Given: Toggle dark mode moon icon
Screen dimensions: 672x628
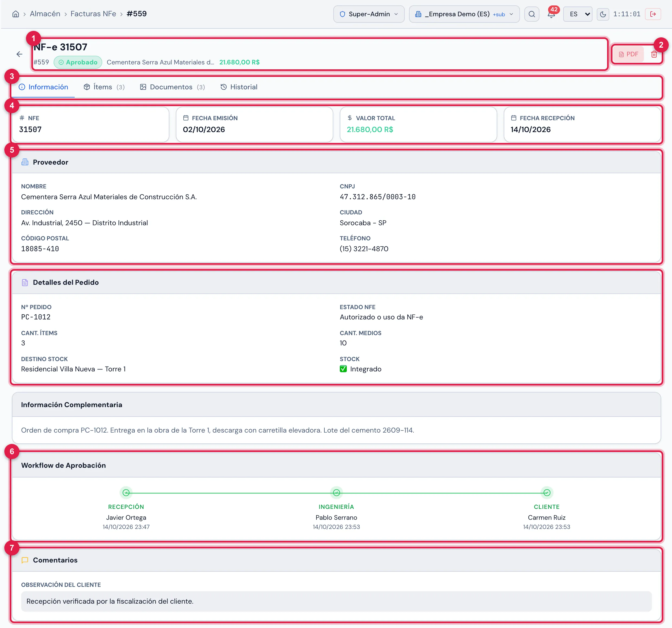Looking at the screenshot, I should pos(603,14).
